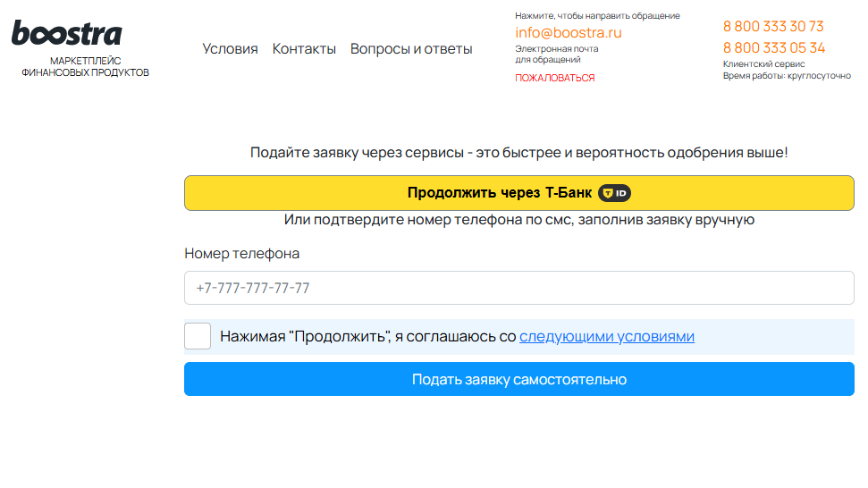Open Вопросы и ответы section
Image resolution: width=868 pixels, height=488 pixels.
click(x=411, y=49)
